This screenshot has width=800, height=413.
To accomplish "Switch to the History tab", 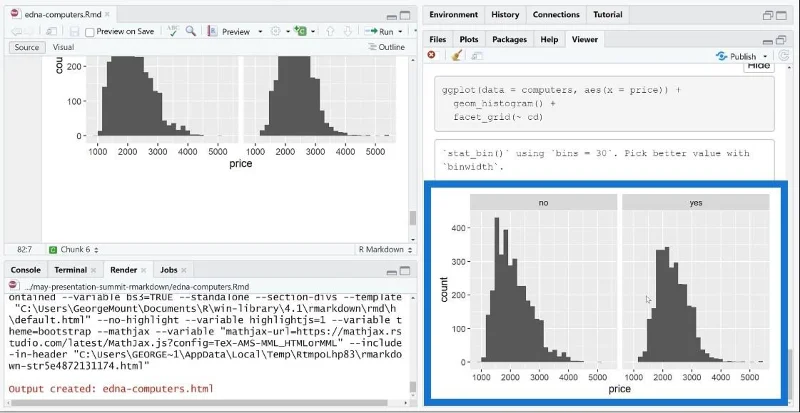I will point(505,15).
